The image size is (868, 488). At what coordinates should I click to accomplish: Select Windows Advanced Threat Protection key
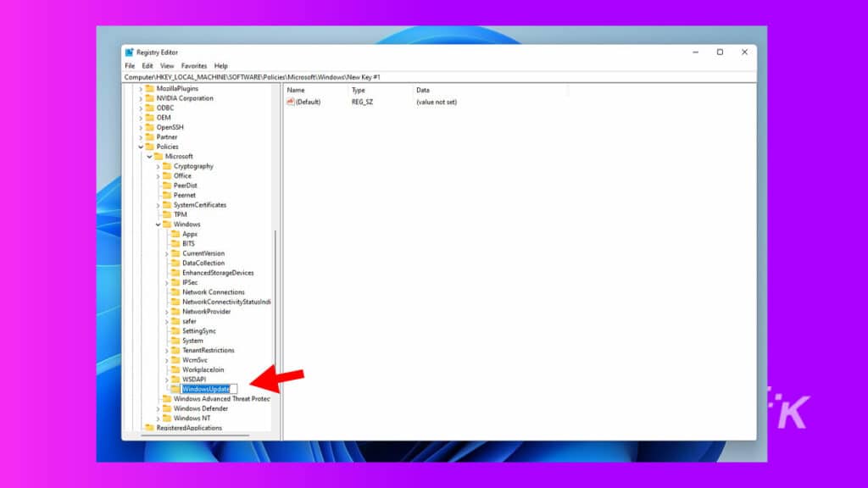221,399
